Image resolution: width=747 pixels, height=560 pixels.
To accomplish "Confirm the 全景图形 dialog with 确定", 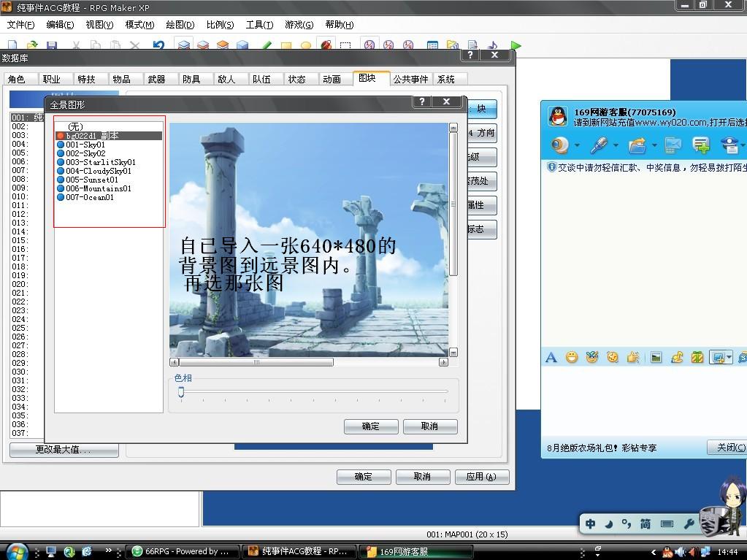I will coord(371,426).
